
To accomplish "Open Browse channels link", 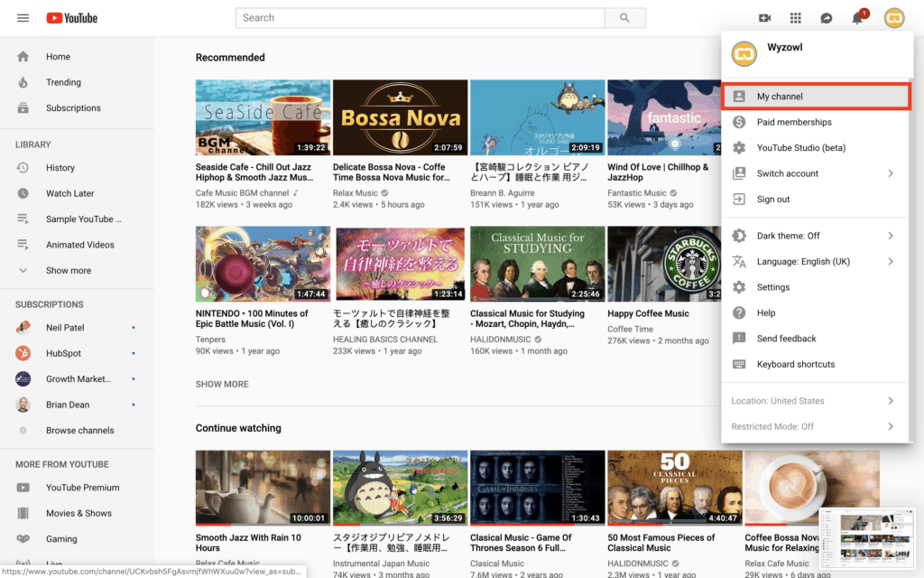I will point(80,431).
